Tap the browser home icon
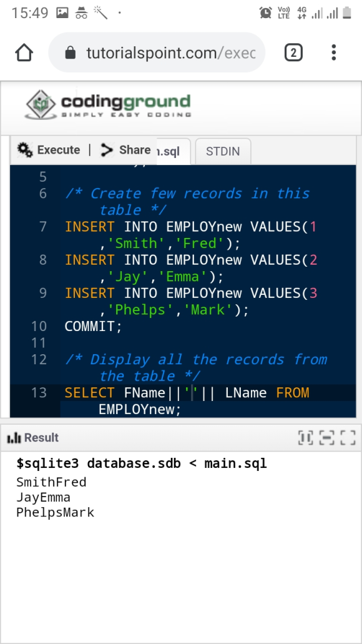 point(24,52)
